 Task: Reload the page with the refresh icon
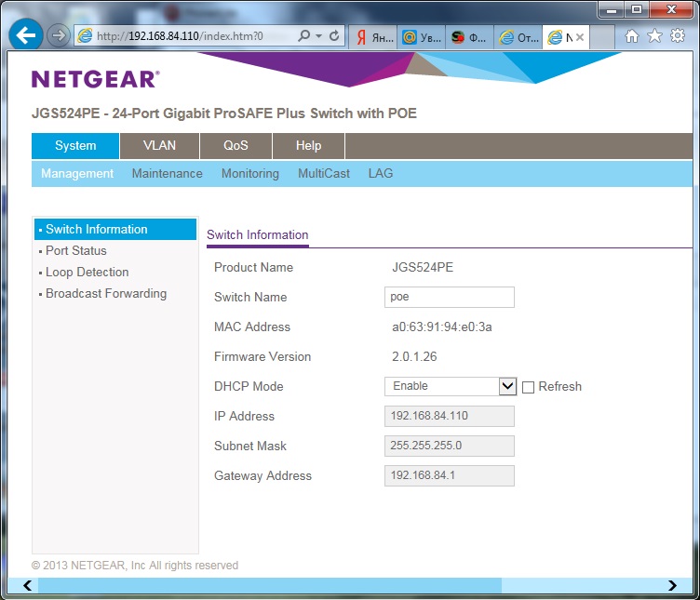tap(334, 35)
